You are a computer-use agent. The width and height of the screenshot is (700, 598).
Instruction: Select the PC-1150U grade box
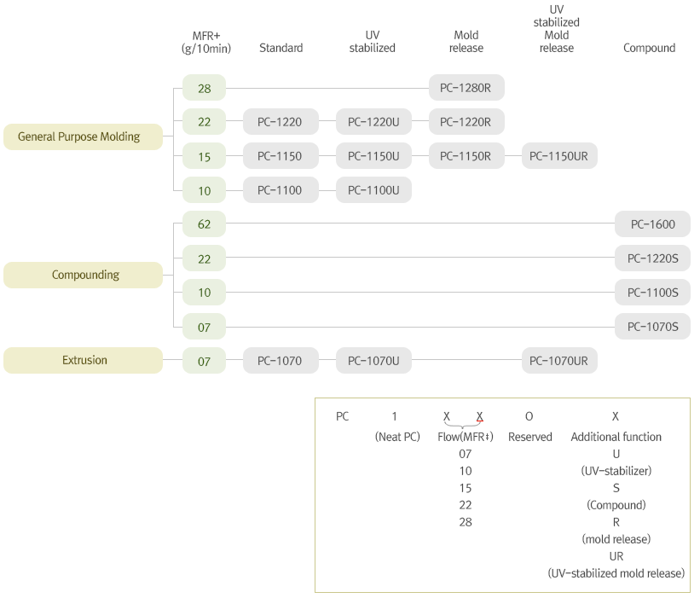(373, 156)
